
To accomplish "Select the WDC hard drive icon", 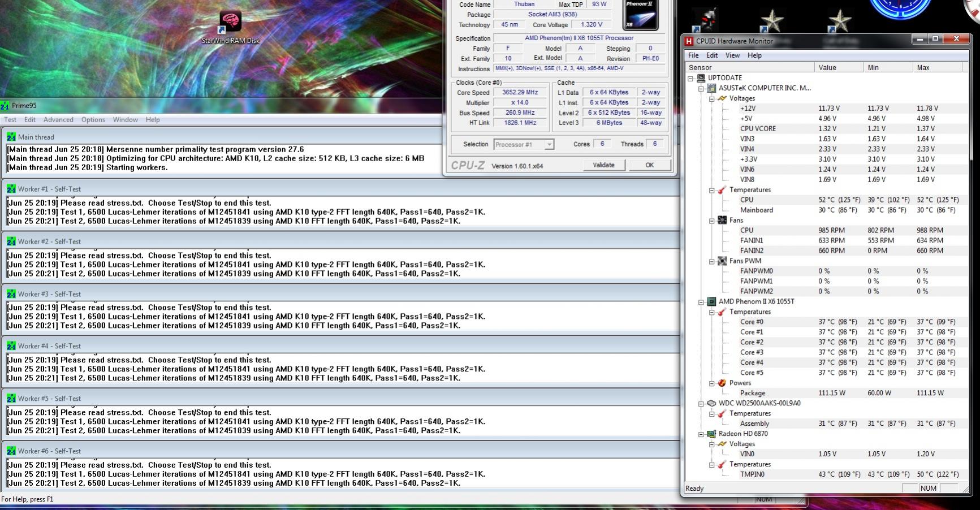I will tap(712, 403).
